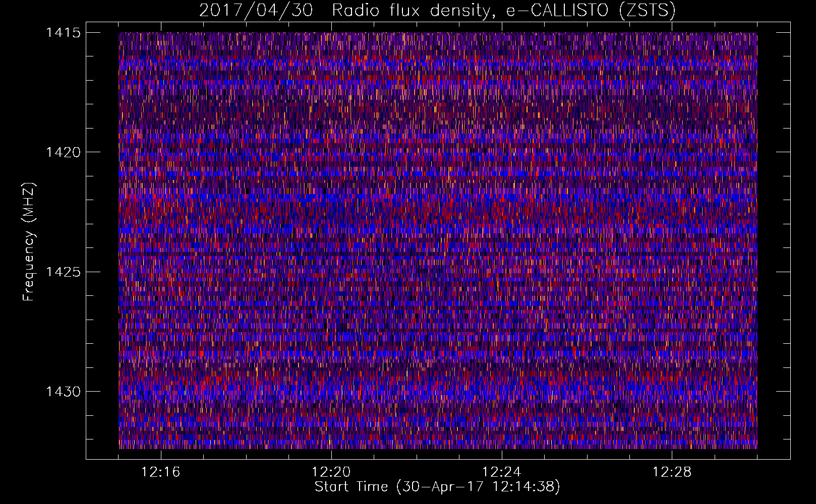This screenshot has width=816, height=504.
Task: Click the 1425 frequency tick label
Action: [63, 272]
